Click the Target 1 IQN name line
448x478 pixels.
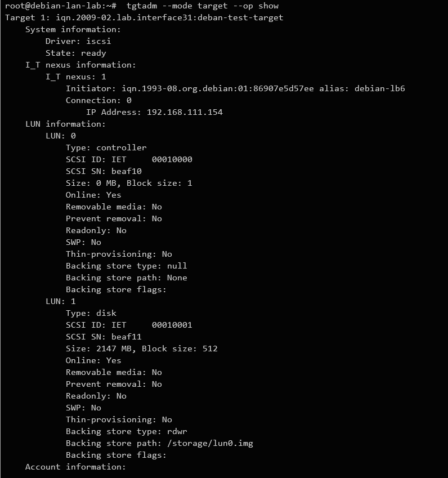click(169, 17)
